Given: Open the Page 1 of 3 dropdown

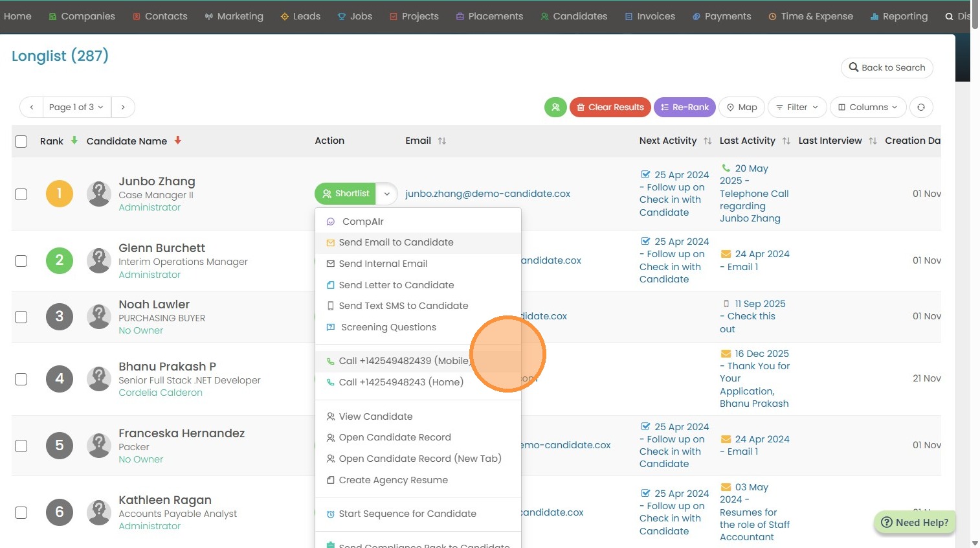Looking at the screenshot, I should point(77,108).
